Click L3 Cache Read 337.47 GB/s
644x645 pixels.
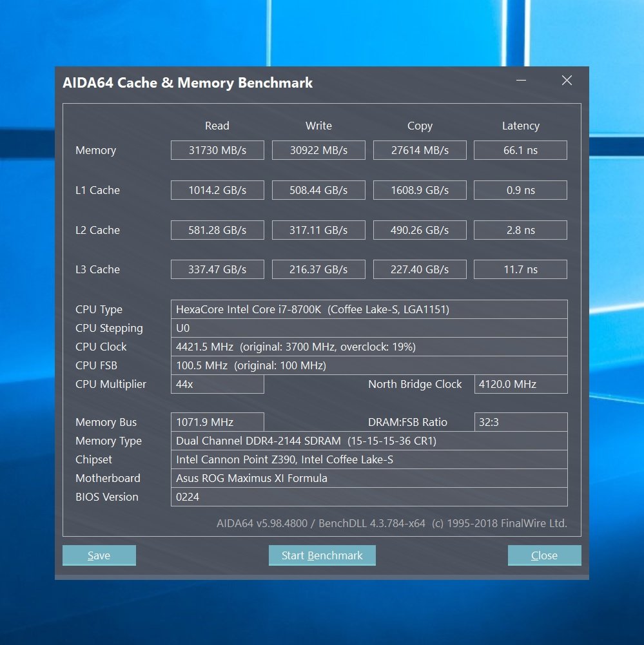217,269
